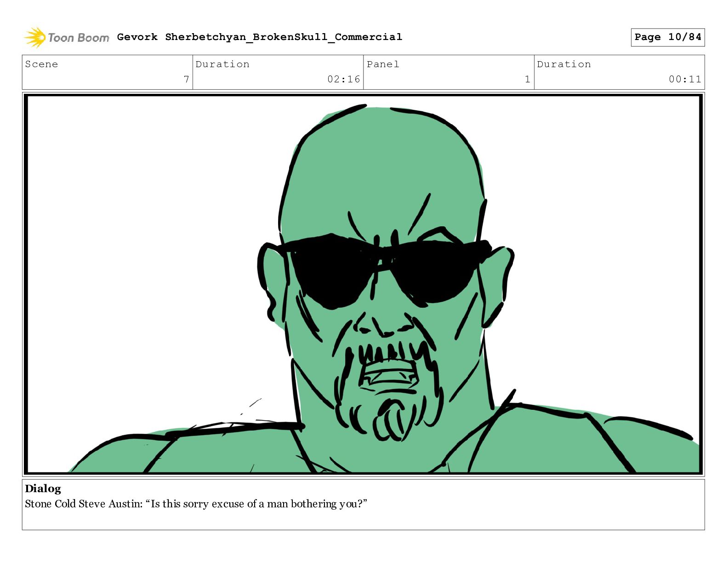Viewport: 728px width, 563px height.
Task: Click the Duration label beside Scene
Action: (222, 64)
